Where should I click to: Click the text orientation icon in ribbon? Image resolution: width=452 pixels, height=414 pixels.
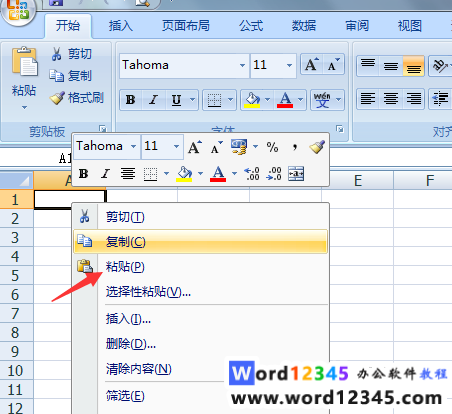coord(440,66)
